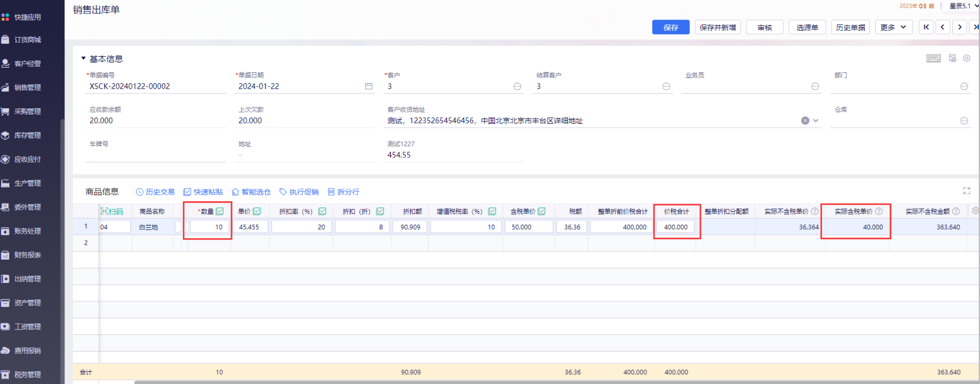Click 单据编号 input field
The height and width of the screenshot is (384, 980).
click(155, 86)
